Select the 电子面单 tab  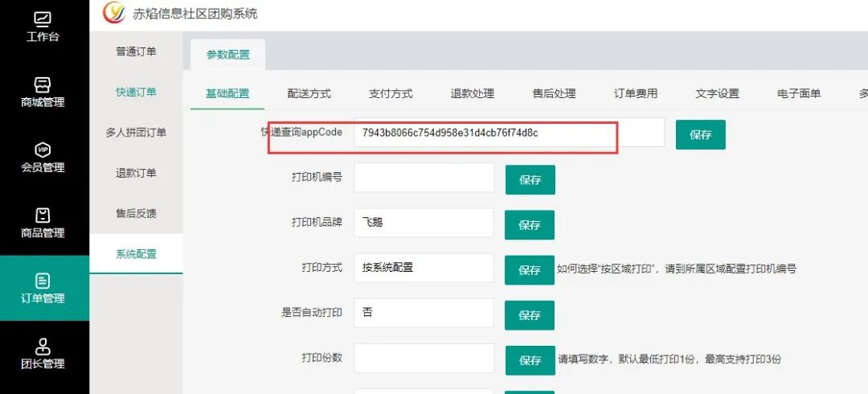[799, 93]
